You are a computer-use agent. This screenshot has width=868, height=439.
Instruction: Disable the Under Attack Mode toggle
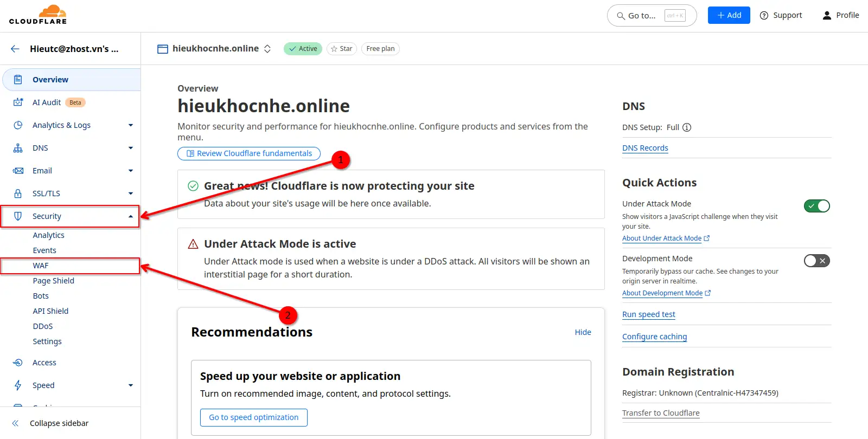tap(816, 206)
